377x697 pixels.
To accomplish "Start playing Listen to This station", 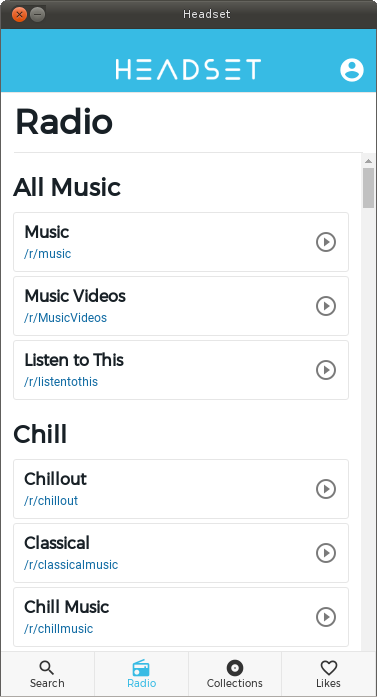I will coord(326,370).
